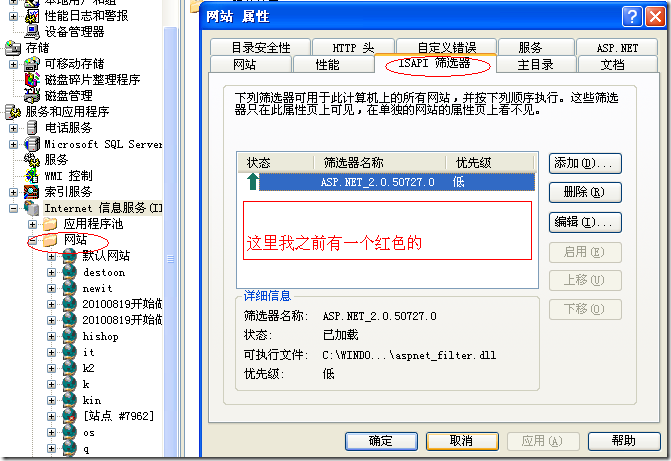Expand the newit site node
The height and width of the screenshot is (461, 671).
pos(51,288)
